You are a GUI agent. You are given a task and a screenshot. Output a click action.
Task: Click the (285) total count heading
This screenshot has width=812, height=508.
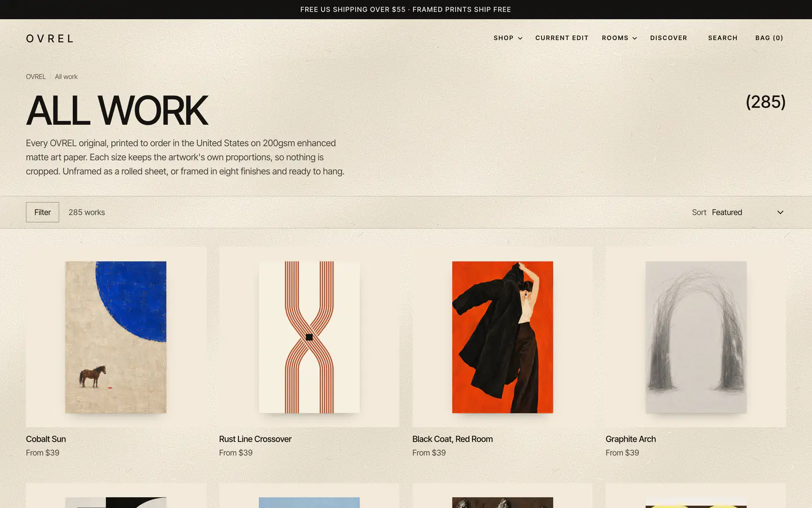coord(765,102)
